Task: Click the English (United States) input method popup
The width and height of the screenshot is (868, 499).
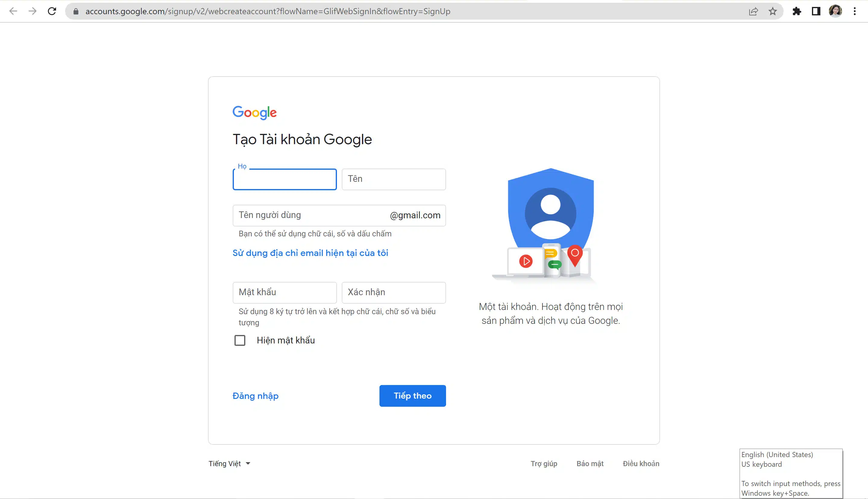Action: (x=791, y=473)
